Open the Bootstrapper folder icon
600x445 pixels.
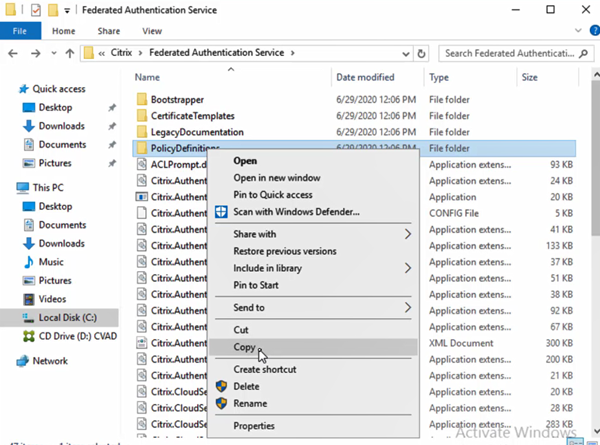pyautogui.click(x=141, y=100)
